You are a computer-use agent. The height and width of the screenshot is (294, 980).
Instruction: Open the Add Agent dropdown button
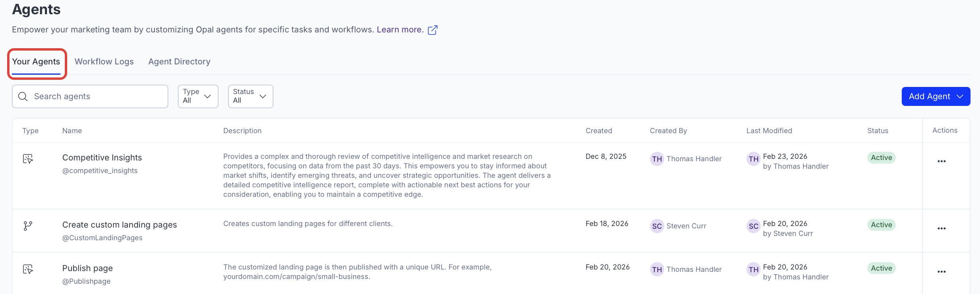935,96
